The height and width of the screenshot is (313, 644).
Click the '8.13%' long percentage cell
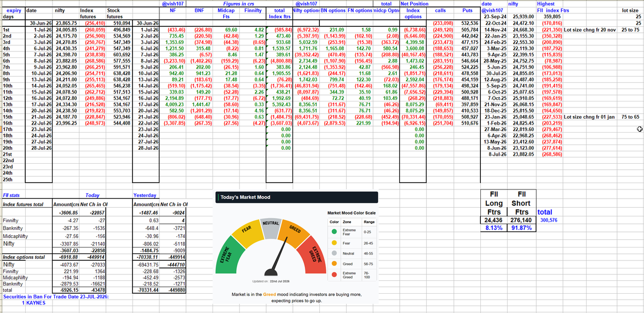(493, 228)
